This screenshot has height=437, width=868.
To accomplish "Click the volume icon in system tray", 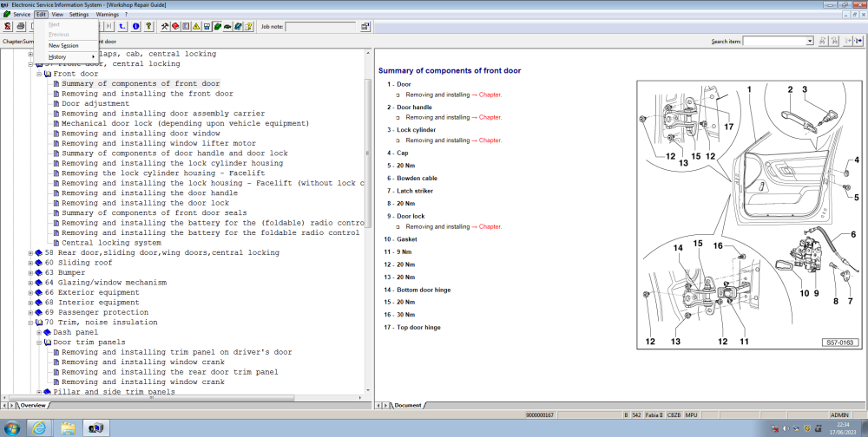I will point(786,428).
